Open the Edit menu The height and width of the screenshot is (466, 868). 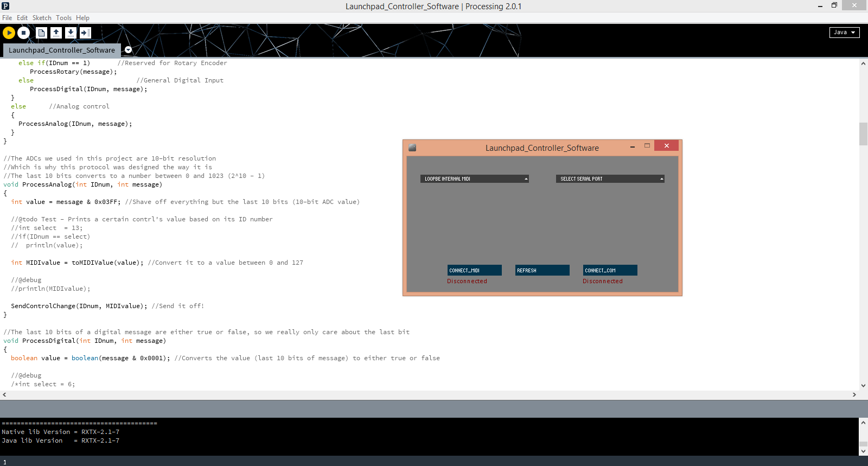(22, 18)
